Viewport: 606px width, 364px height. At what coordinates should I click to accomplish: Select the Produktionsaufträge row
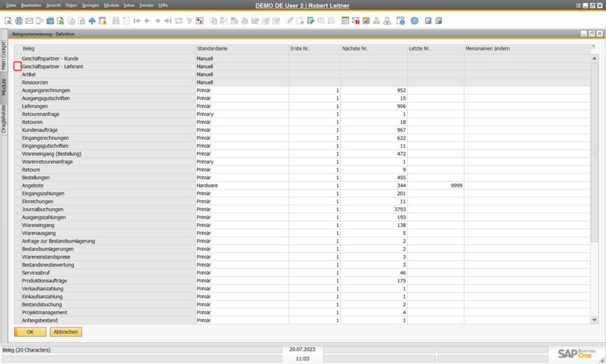[x=302, y=281]
